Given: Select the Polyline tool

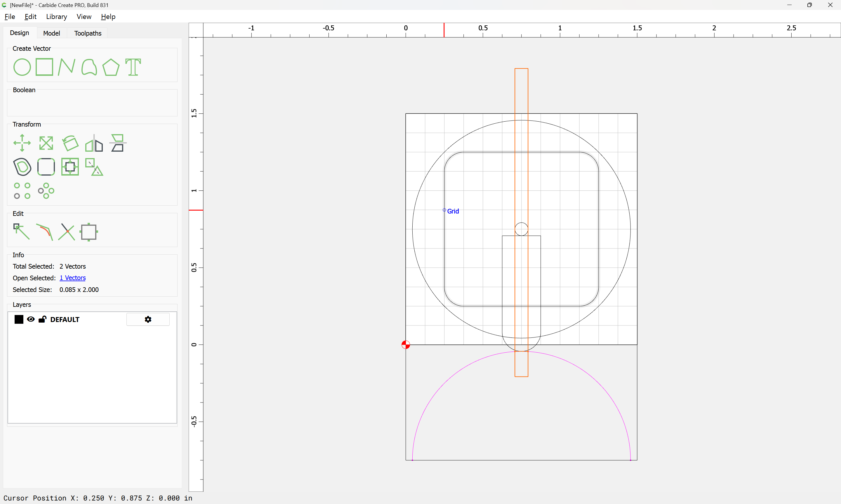Looking at the screenshot, I should [x=66, y=67].
